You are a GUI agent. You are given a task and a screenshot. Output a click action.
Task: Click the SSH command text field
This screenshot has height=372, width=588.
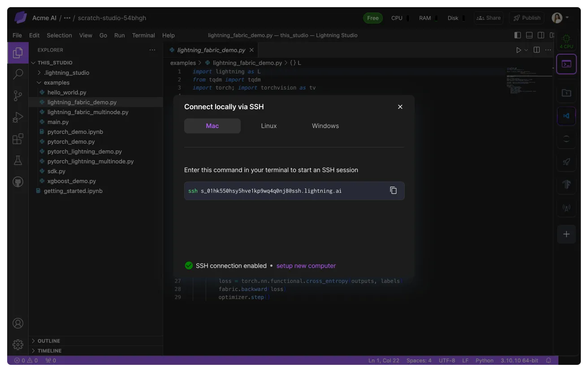click(294, 191)
